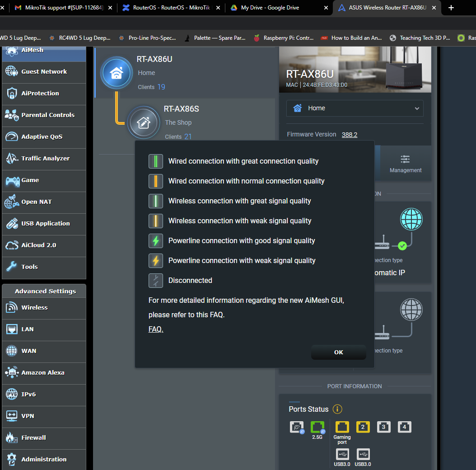Close the ASUS Wireless Router tab
The width and height of the screenshot is (476, 470).
[434, 8]
